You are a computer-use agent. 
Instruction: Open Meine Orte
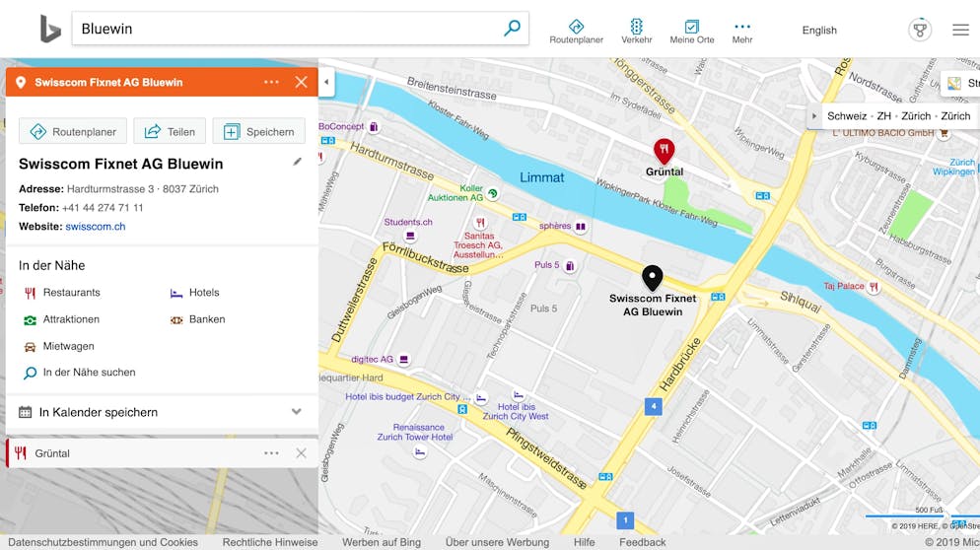coord(692,32)
